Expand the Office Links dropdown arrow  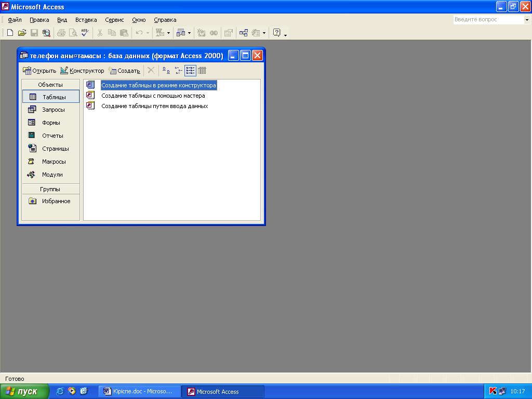[168, 33]
